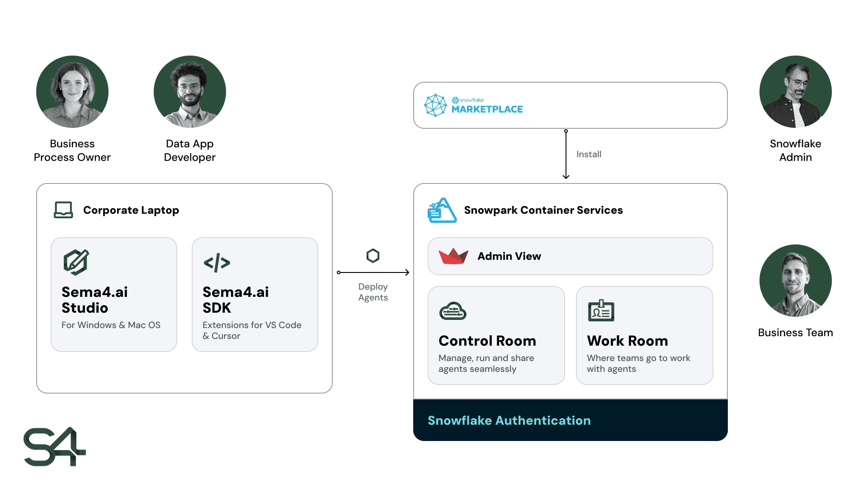Click the hexagon icon above Deploy Agents
868x488 pixels.
tap(373, 256)
